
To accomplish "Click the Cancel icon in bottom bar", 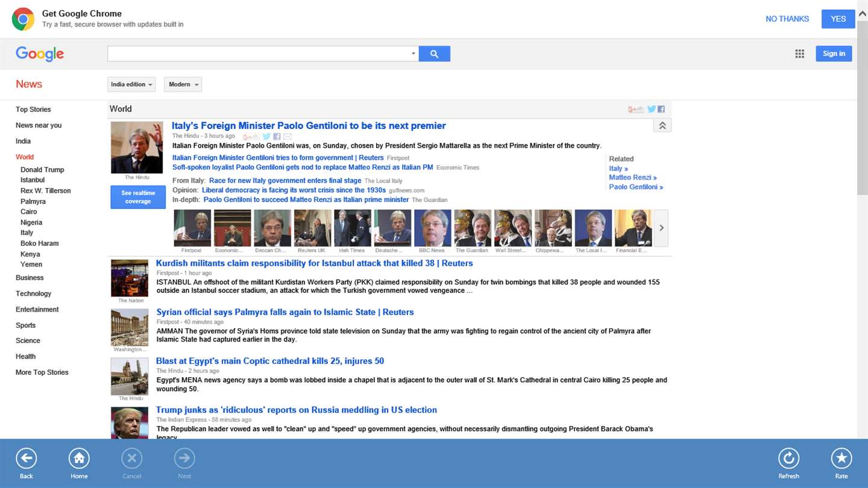I will (x=131, y=459).
